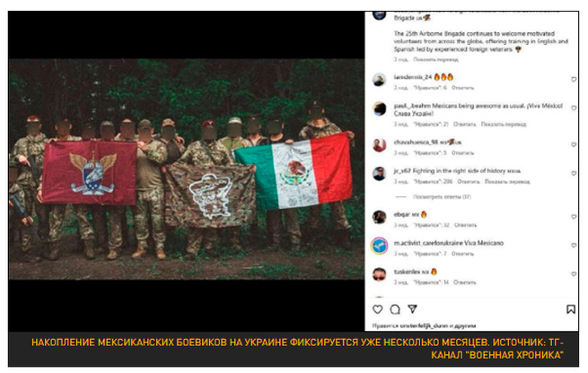
Task: Reply to the tuskenlex comment via Ответить
Action: [465, 282]
